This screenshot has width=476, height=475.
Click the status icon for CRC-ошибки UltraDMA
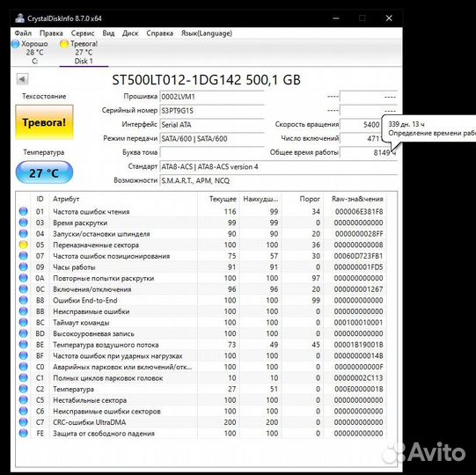point(24,422)
